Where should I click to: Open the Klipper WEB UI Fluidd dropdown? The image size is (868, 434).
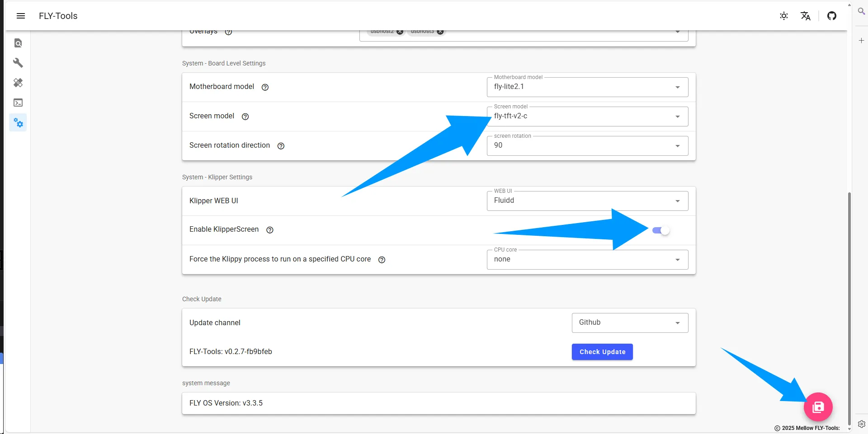coord(587,201)
